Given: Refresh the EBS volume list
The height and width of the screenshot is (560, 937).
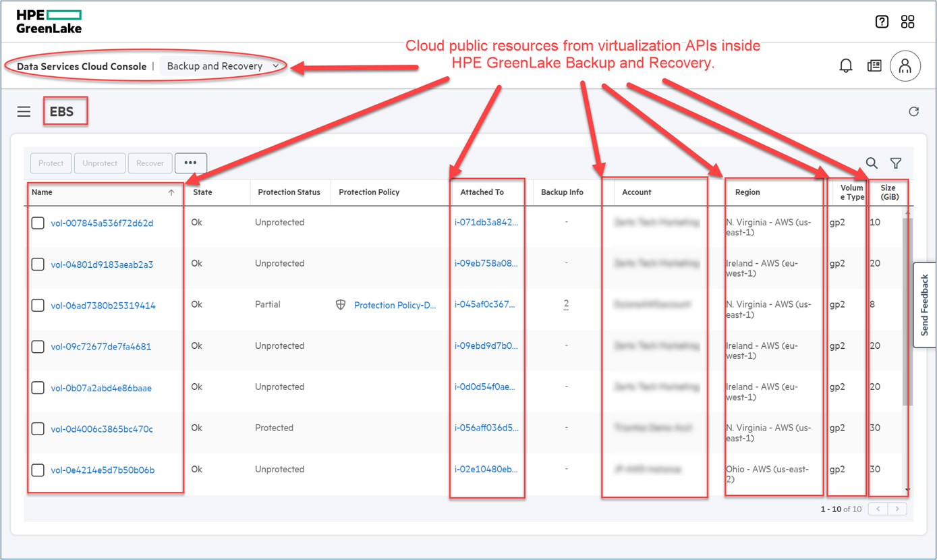Looking at the screenshot, I should 913,112.
